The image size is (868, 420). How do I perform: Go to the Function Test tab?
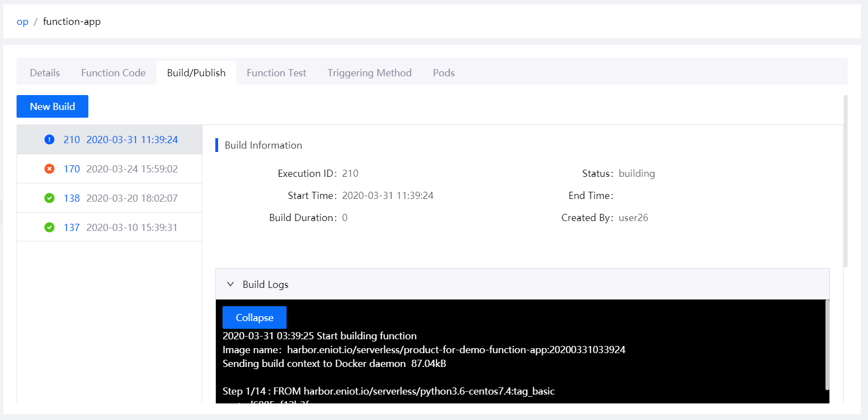coord(276,73)
